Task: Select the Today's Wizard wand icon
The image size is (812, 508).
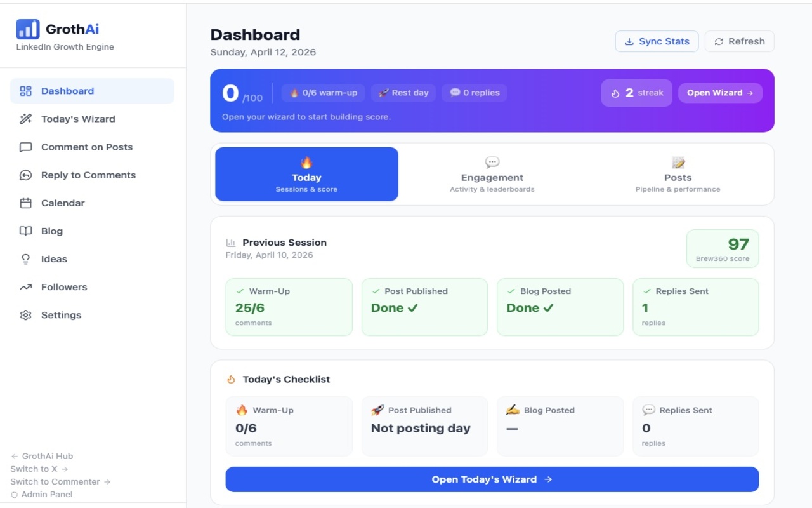Action: pyautogui.click(x=25, y=119)
